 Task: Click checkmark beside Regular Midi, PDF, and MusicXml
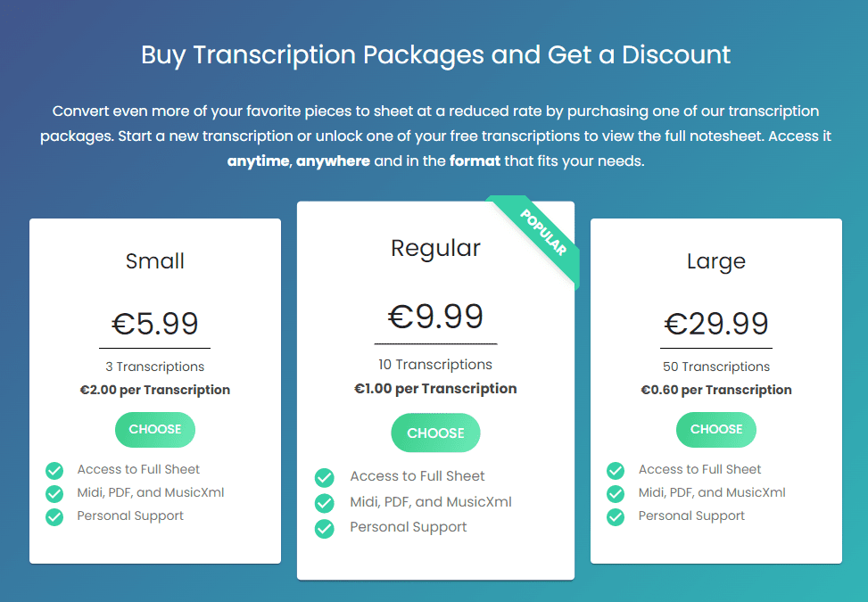click(325, 503)
